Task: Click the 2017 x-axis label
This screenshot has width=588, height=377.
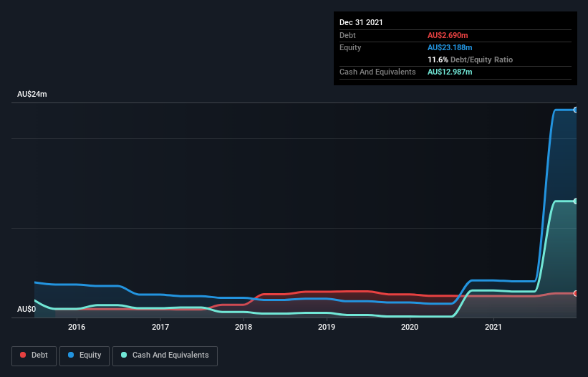Action: (x=160, y=327)
